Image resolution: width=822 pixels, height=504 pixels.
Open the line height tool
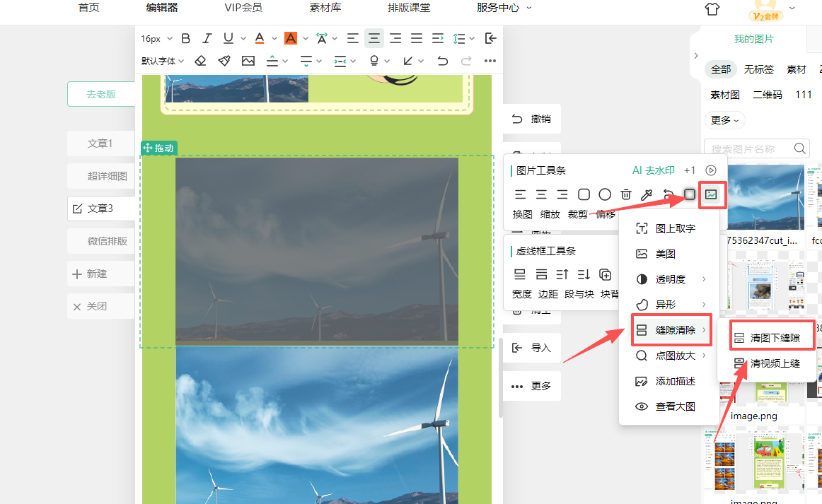pyautogui.click(x=459, y=38)
